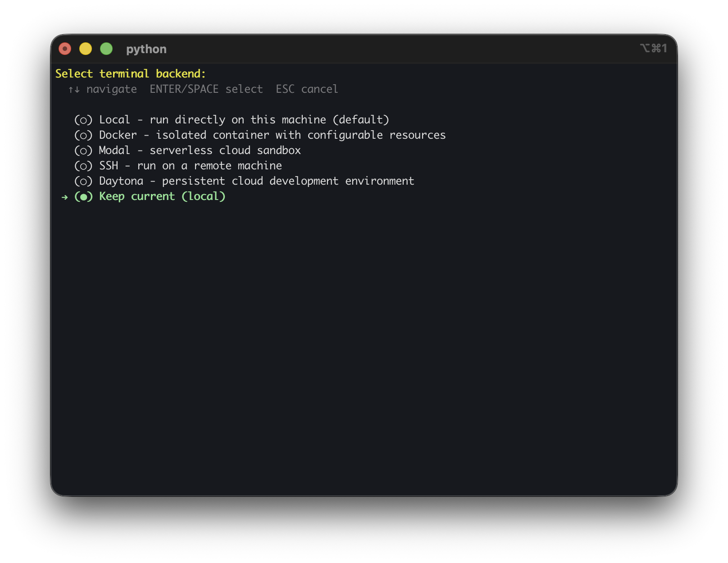Click 'SSH - run on a remote machine' text
The image size is (728, 563).
point(191,166)
